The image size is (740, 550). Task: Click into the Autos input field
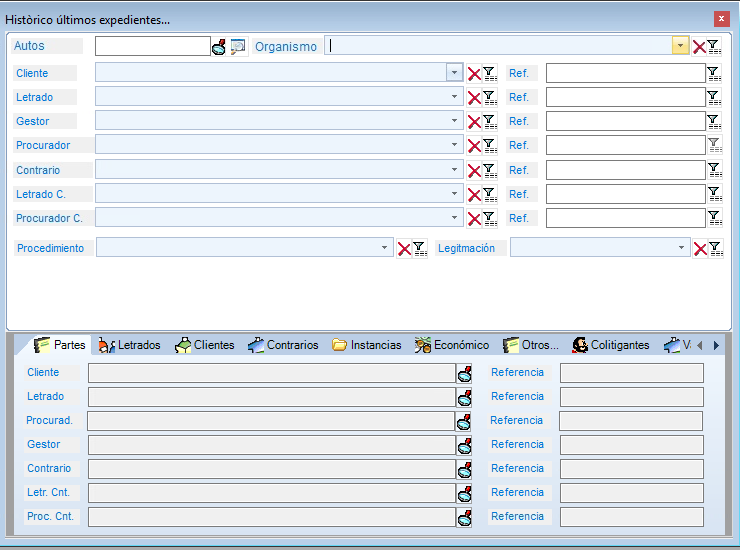pyautogui.click(x=152, y=46)
